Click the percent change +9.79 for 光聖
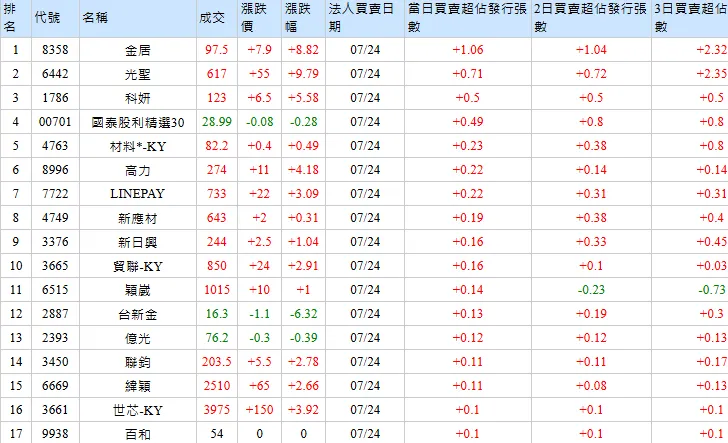Screen dimensions: 728x443 coord(304,74)
